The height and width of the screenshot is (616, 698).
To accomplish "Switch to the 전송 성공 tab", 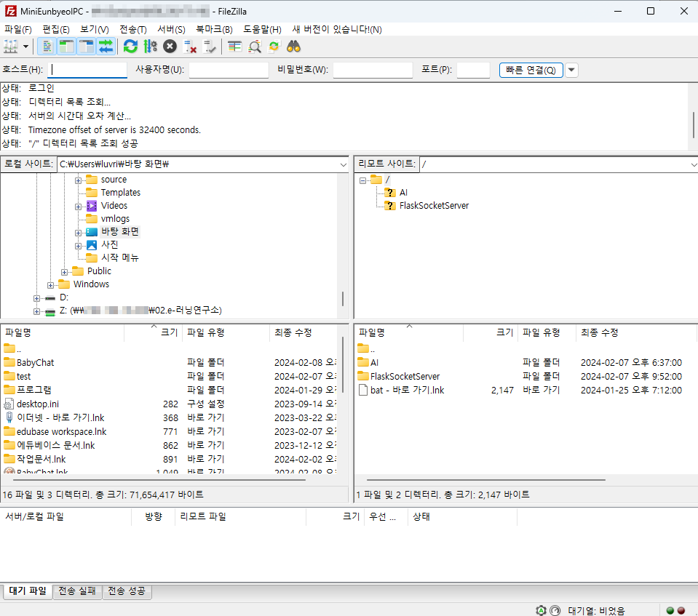I will point(127,591).
